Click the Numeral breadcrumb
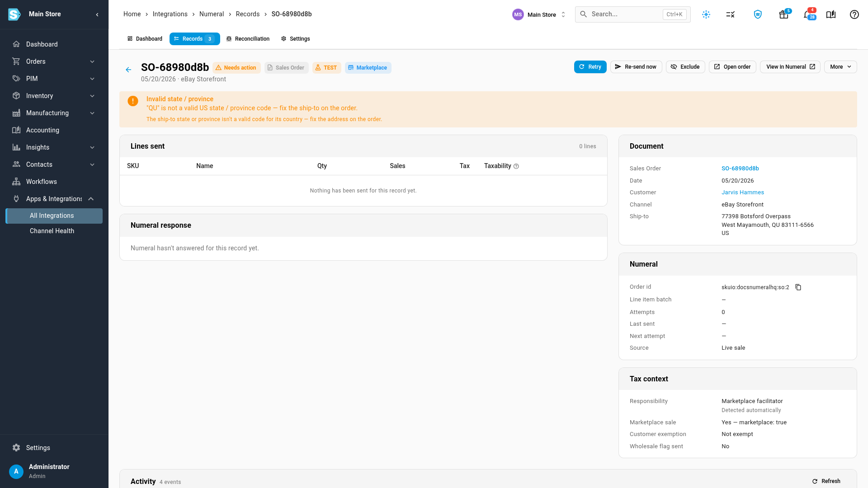Viewport: 868px width, 488px height. click(x=212, y=14)
